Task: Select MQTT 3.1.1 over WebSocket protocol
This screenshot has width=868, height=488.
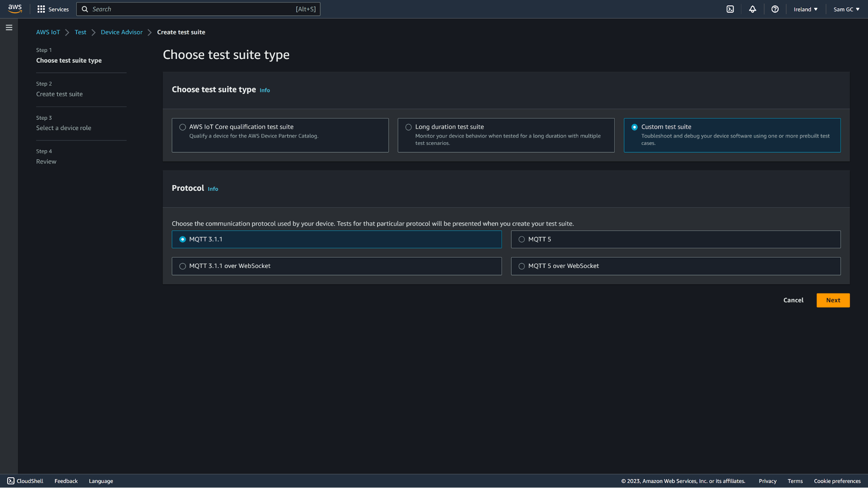Action: click(x=182, y=266)
